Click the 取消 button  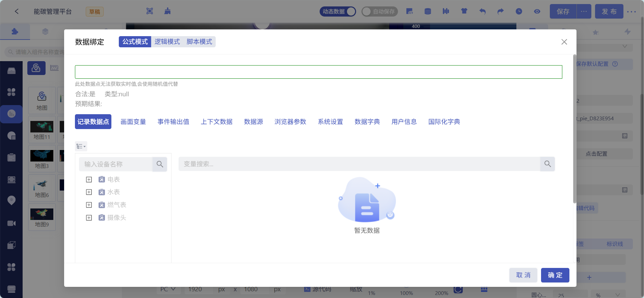pyautogui.click(x=523, y=275)
